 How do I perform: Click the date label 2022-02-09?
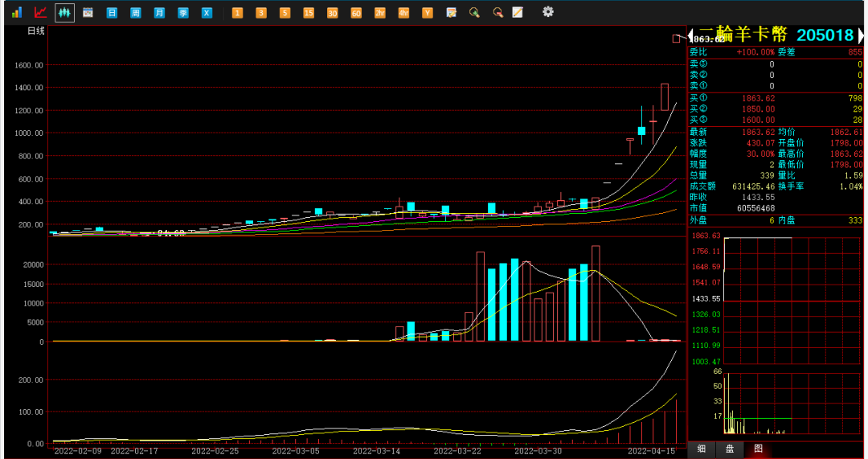(78, 451)
